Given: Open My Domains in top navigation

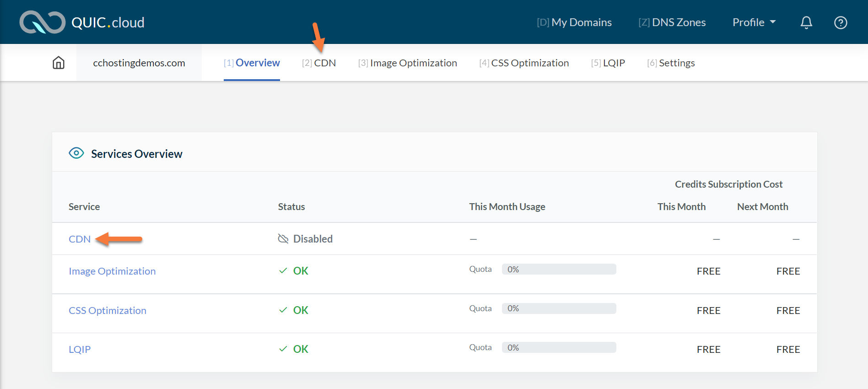Looking at the screenshot, I should click(x=574, y=22).
